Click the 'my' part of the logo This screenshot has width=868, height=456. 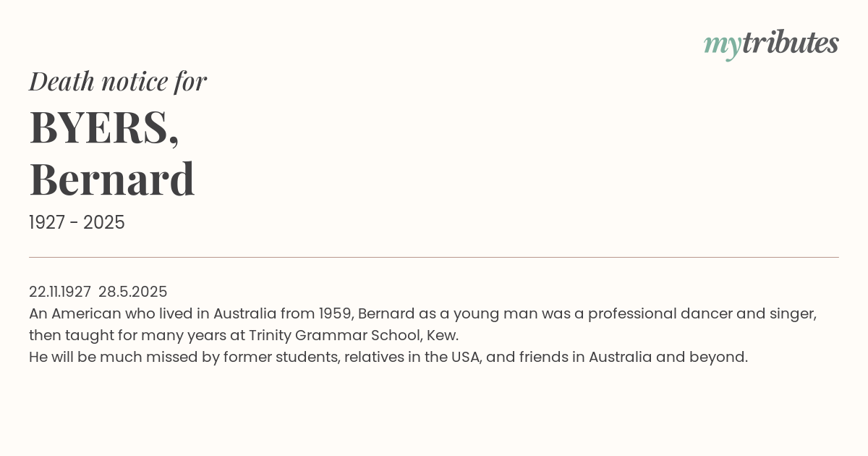722,46
